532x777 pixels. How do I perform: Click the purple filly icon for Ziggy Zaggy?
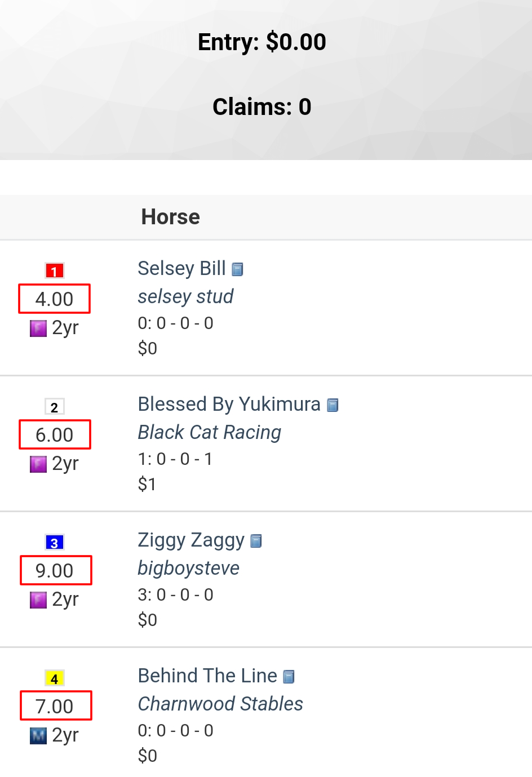[38, 600]
